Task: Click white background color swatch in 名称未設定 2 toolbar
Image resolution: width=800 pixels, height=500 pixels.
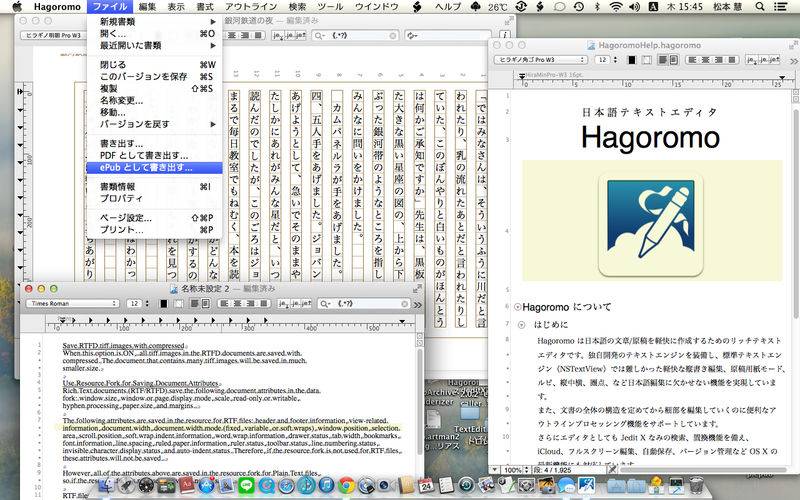Action: click(178, 304)
